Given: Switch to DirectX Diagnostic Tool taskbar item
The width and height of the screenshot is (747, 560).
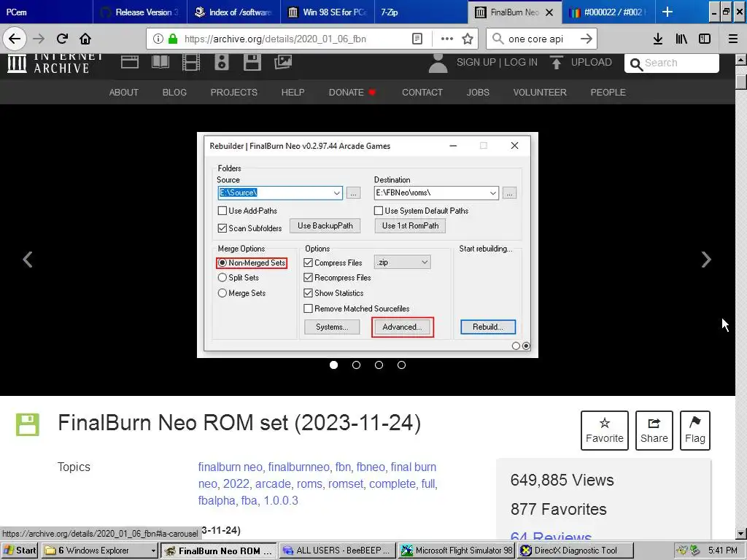Looking at the screenshot, I should (x=576, y=551).
